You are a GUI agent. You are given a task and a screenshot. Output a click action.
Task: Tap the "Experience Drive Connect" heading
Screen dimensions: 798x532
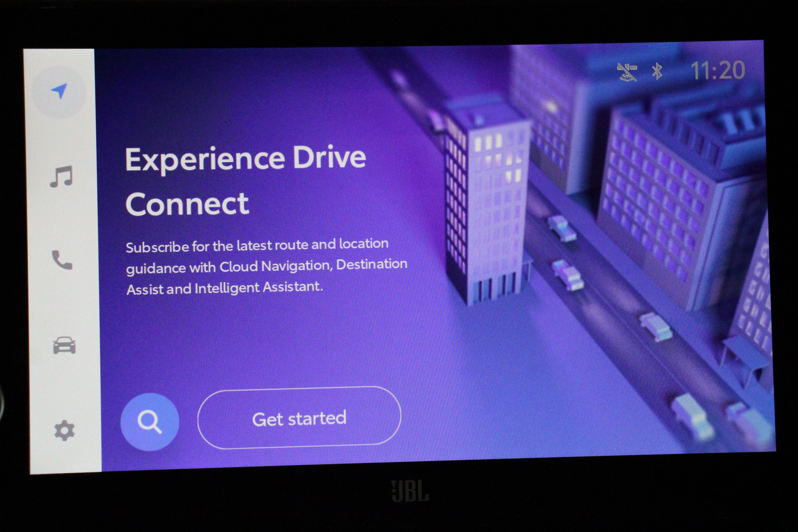[245, 181]
